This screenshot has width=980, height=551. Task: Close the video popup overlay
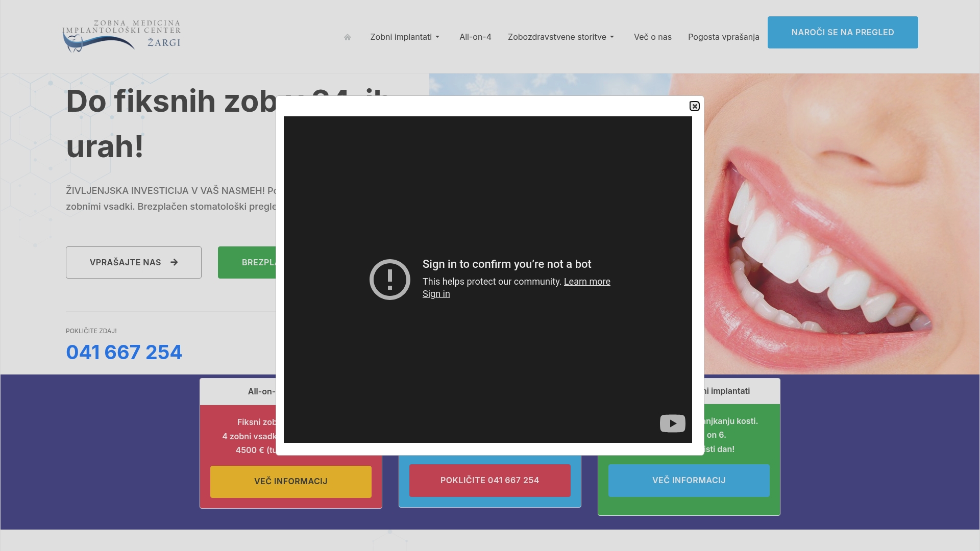click(695, 106)
